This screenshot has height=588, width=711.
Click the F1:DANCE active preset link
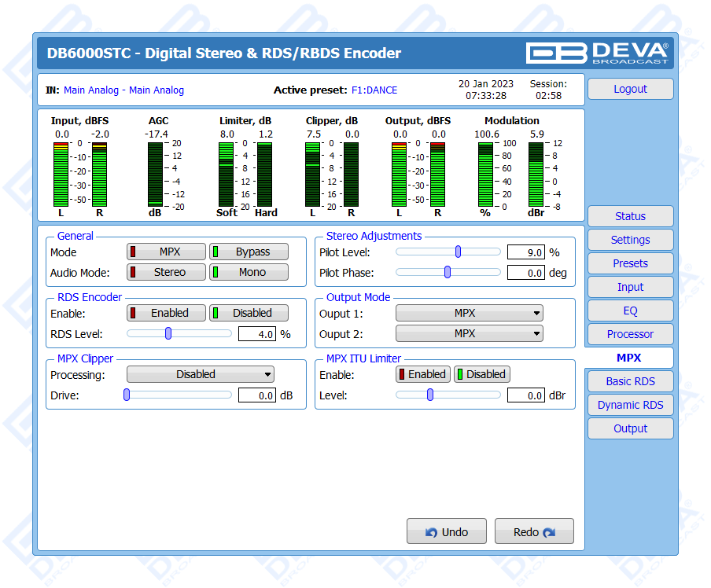[374, 90]
